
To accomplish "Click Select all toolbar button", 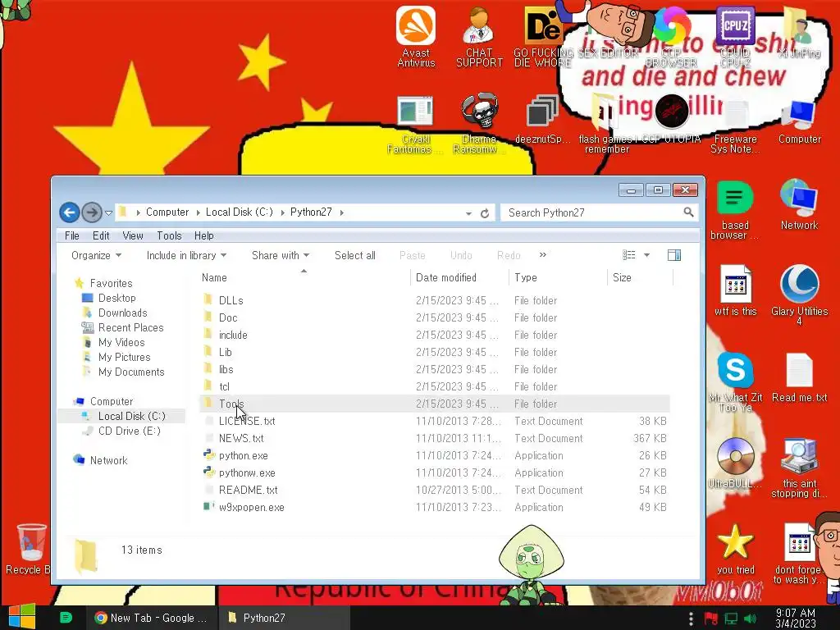I will 354,256.
